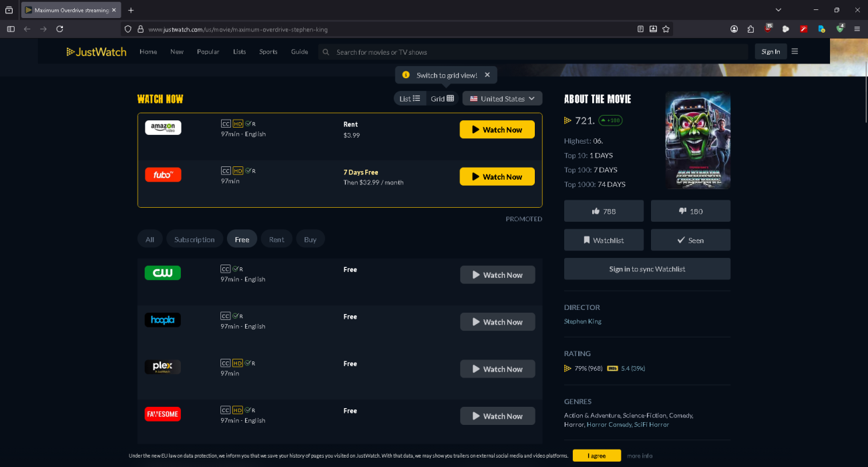
Task: Click the thumbs up like button
Action: point(604,211)
